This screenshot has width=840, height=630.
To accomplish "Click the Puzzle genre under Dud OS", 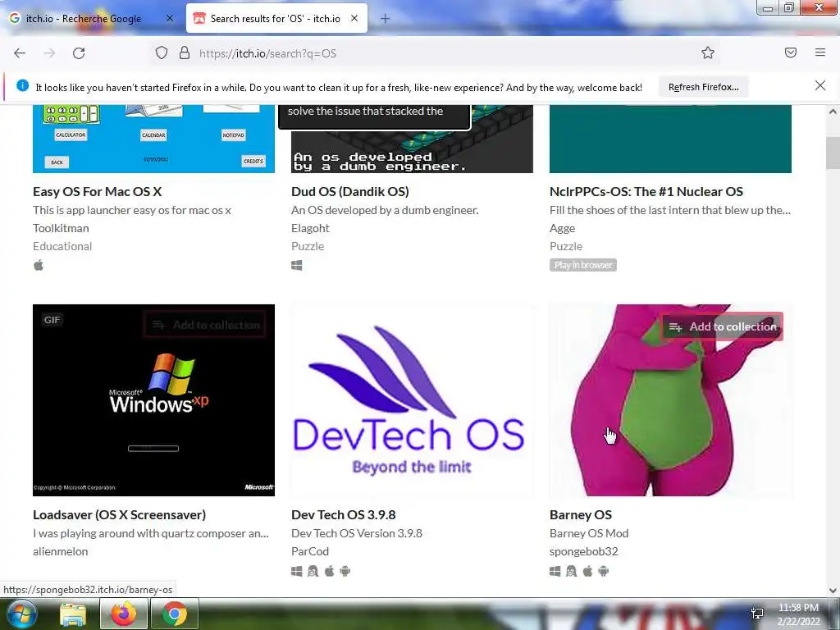I will pyautogui.click(x=308, y=246).
